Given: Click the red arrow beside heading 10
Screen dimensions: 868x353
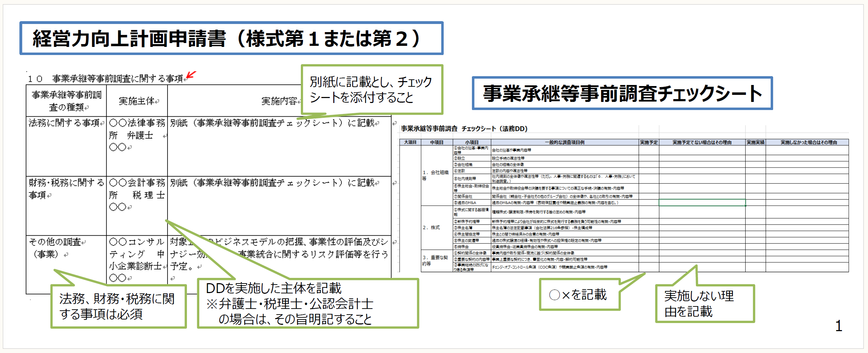Looking at the screenshot, I should pos(191,75).
